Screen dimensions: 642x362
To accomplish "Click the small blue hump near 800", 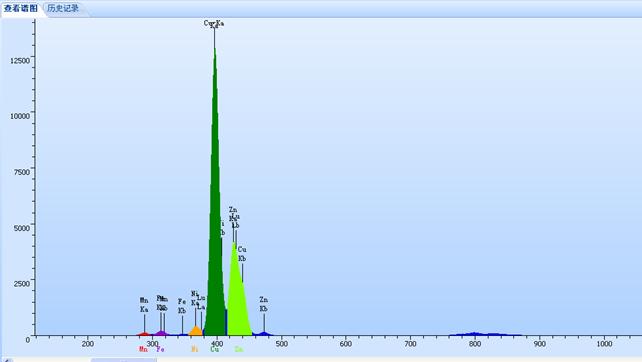I will [x=475, y=334].
